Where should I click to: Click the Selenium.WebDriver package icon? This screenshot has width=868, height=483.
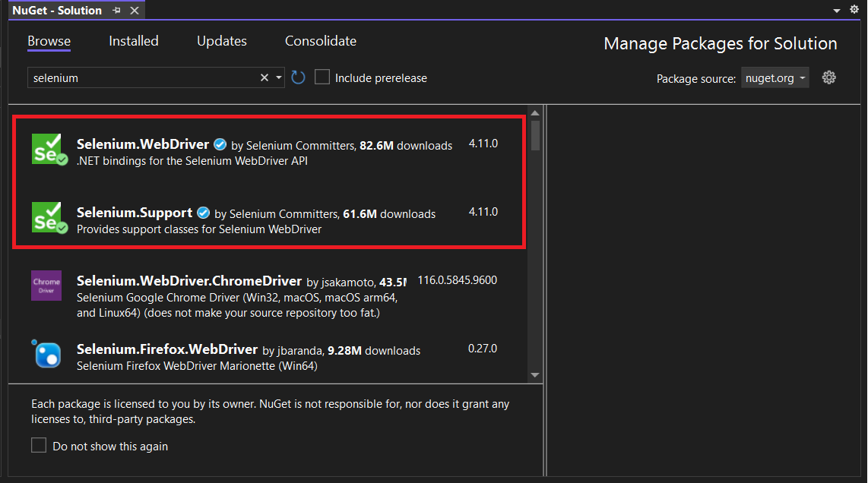49,150
